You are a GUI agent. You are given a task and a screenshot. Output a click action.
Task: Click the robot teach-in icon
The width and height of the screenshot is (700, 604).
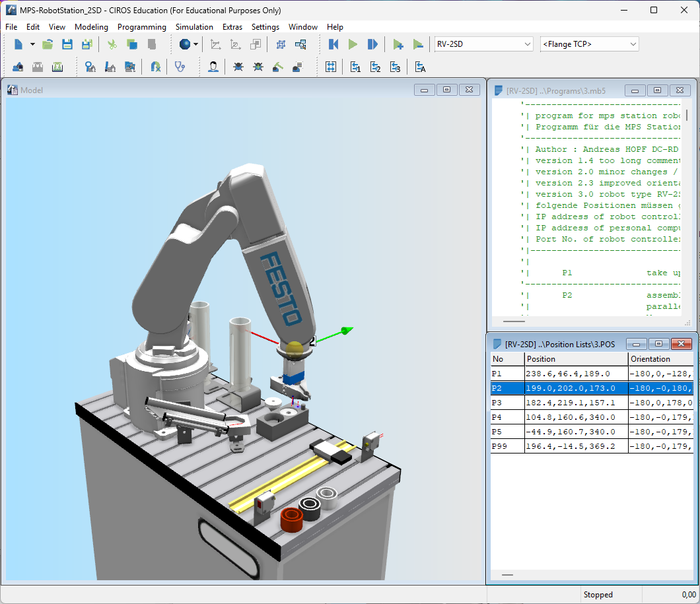(x=110, y=67)
